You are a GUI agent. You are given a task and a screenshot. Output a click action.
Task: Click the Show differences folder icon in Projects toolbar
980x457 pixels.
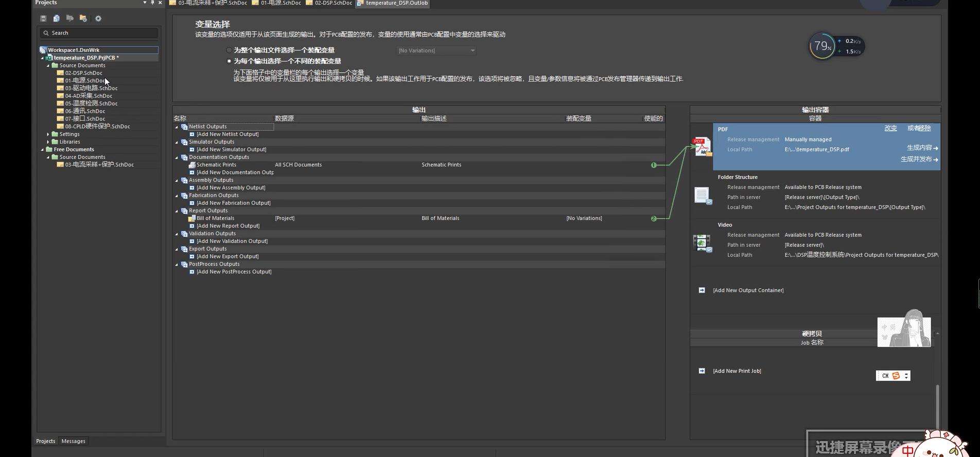tap(70, 19)
